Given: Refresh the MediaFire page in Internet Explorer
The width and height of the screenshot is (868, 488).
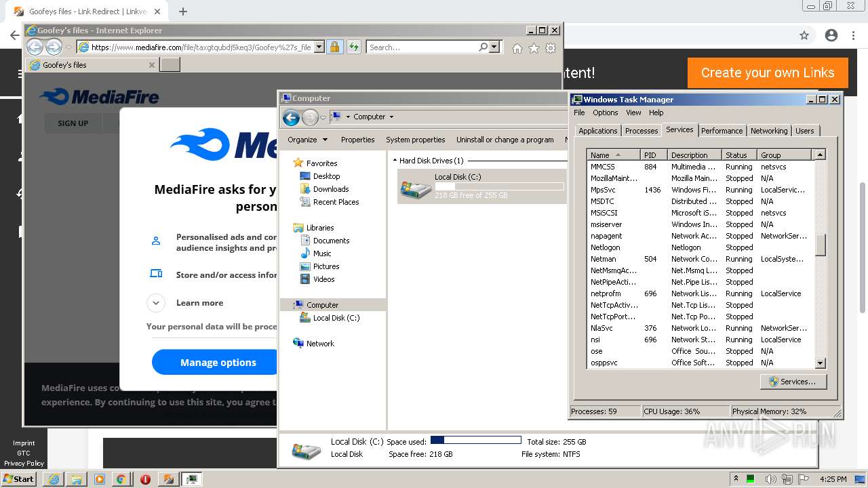Looking at the screenshot, I should 353,47.
